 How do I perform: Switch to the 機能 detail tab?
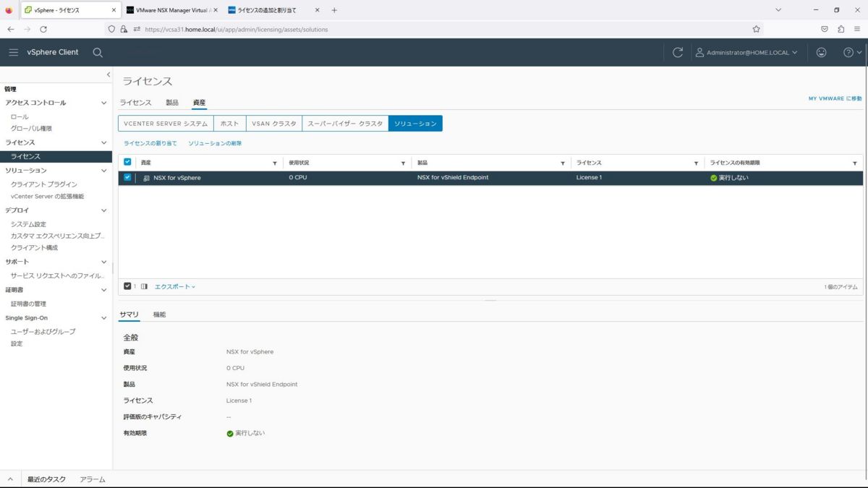coord(159,314)
